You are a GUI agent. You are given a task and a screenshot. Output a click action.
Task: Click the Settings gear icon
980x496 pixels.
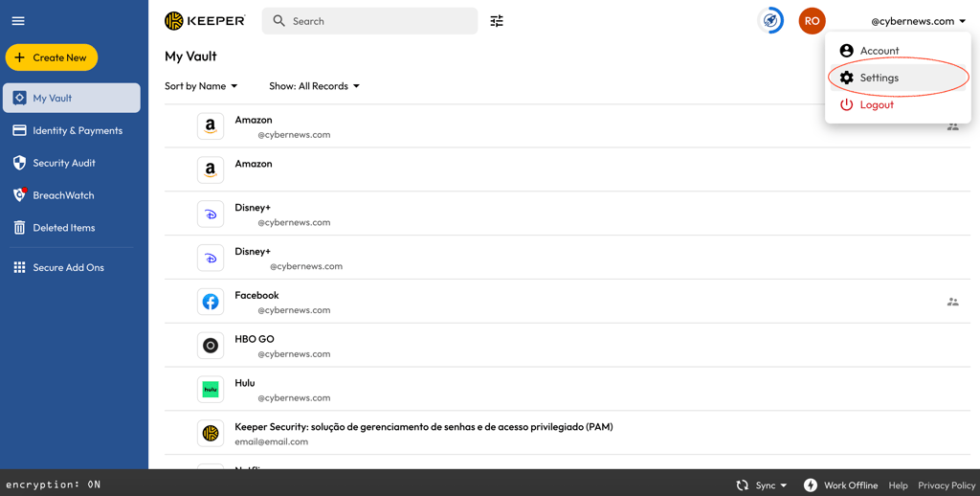pos(846,78)
